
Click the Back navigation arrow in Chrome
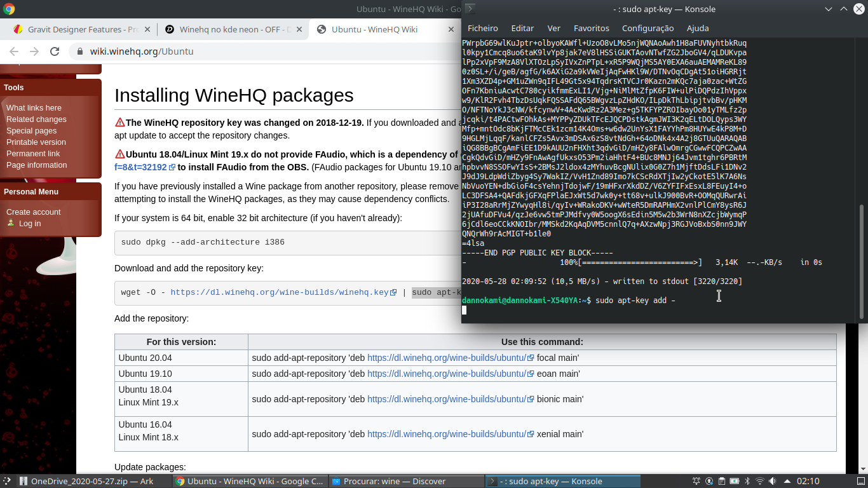coord(14,51)
